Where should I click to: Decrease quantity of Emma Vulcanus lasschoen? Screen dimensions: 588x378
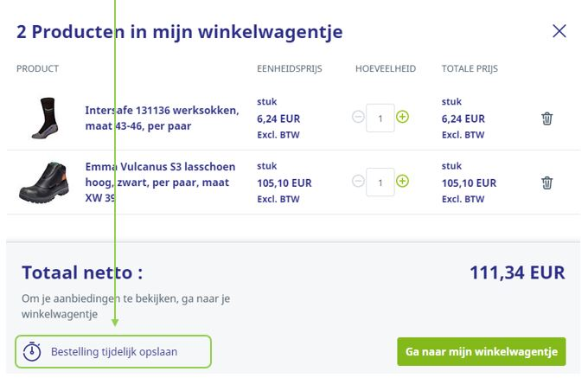coord(358,182)
